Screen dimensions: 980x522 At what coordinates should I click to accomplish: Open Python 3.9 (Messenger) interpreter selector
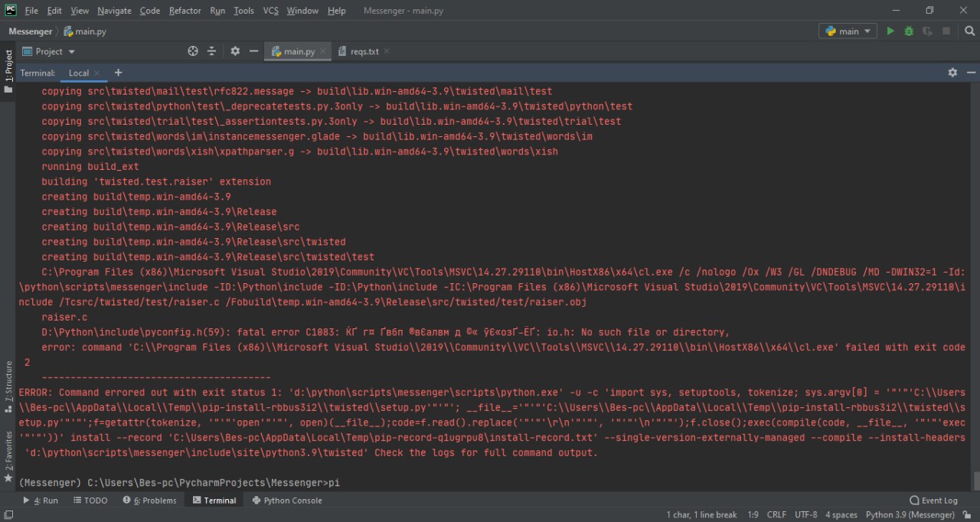click(x=910, y=515)
